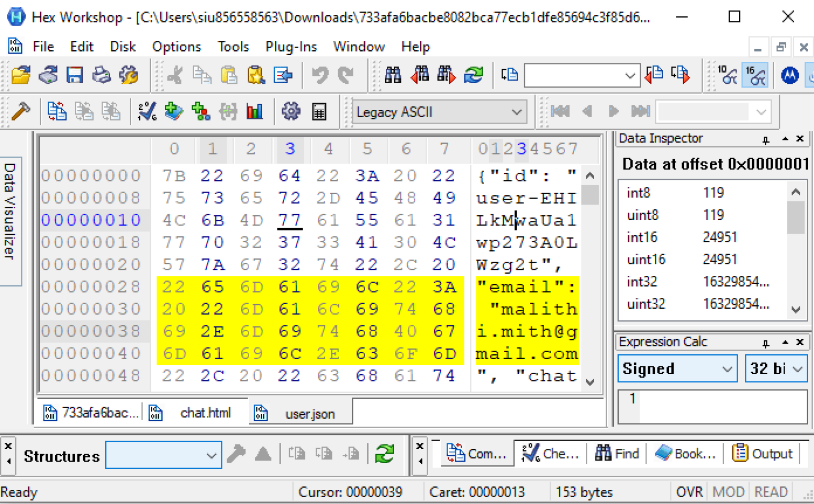Click the Print icon

coord(102,75)
